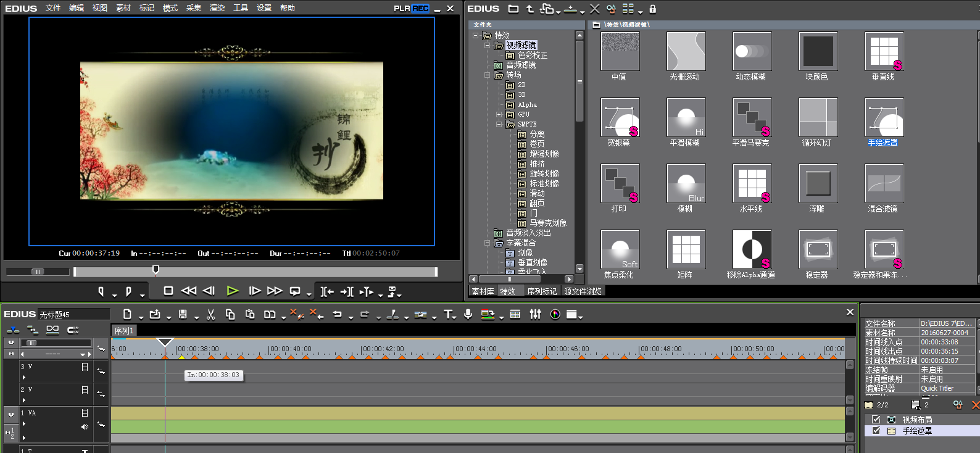Switch to the 素材库 tab
The height and width of the screenshot is (453, 980).
[483, 291]
